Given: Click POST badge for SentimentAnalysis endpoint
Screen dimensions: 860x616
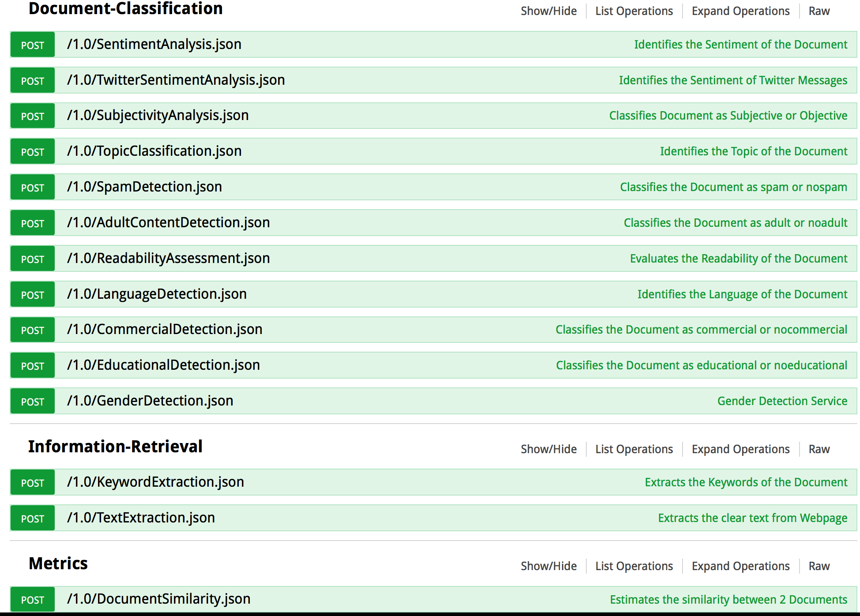Looking at the screenshot, I should click(33, 45).
